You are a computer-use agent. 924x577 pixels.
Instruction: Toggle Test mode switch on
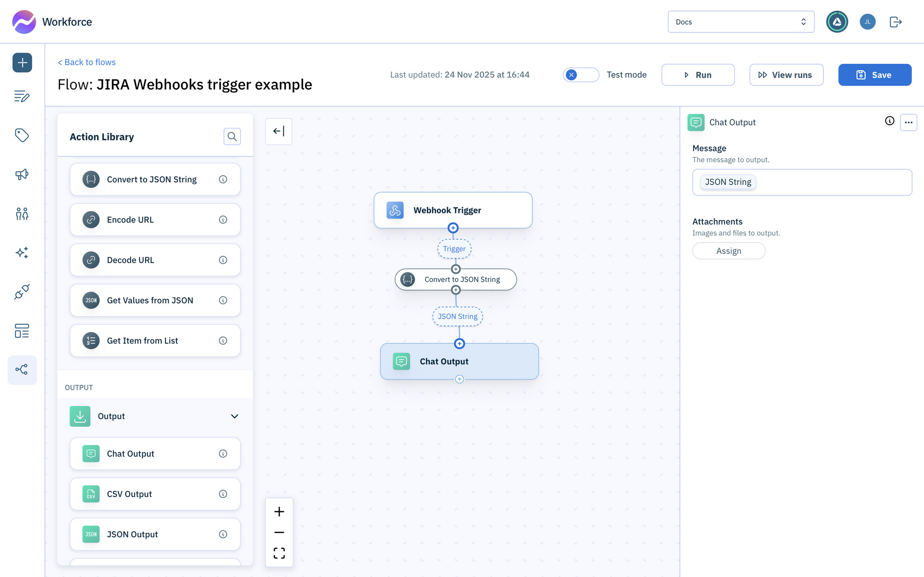[x=581, y=75]
